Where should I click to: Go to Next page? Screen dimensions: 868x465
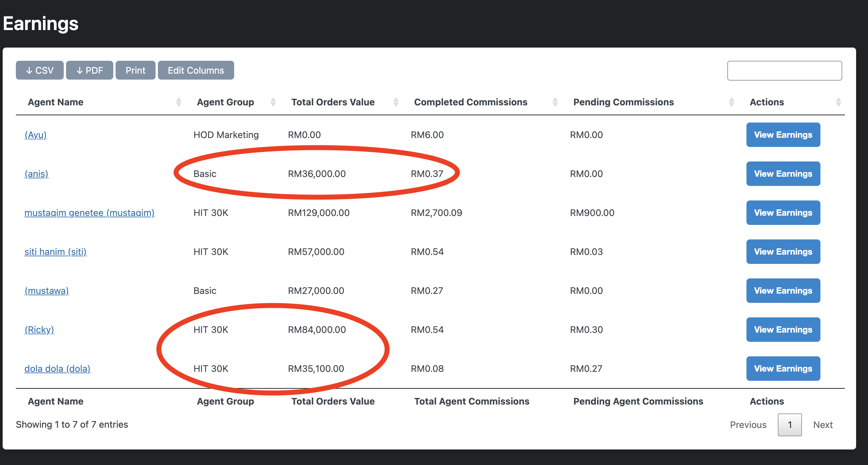(823, 425)
